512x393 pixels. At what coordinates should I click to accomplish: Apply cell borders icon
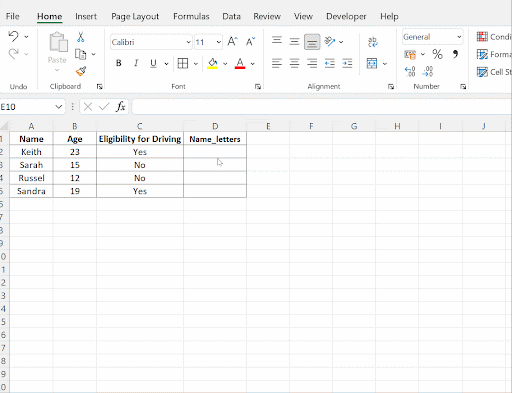183,63
